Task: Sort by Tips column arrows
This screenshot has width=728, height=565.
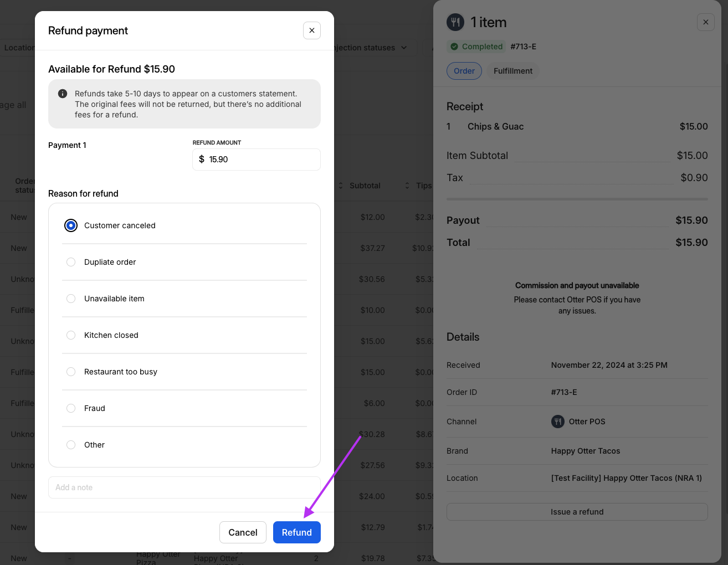Action: coord(407,186)
